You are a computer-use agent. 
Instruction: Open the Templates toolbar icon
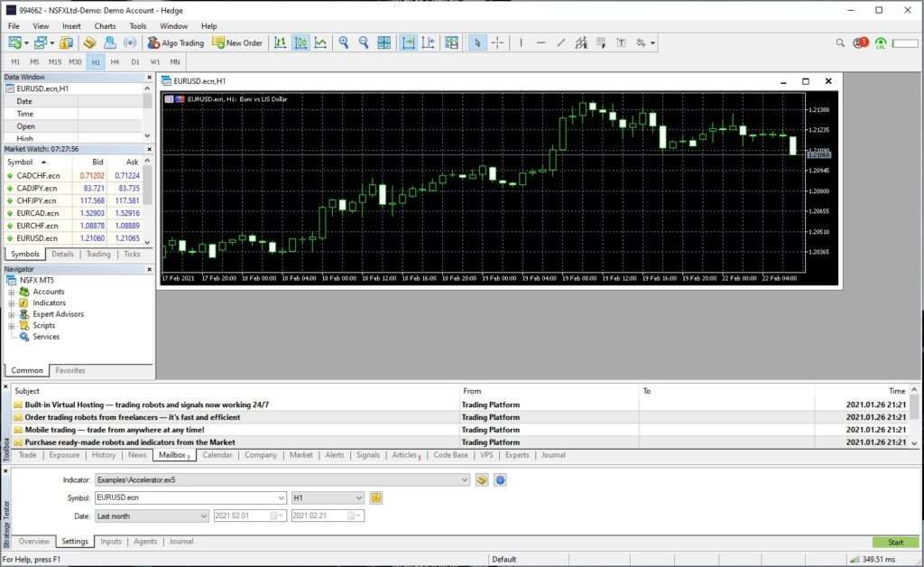pyautogui.click(x=451, y=43)
